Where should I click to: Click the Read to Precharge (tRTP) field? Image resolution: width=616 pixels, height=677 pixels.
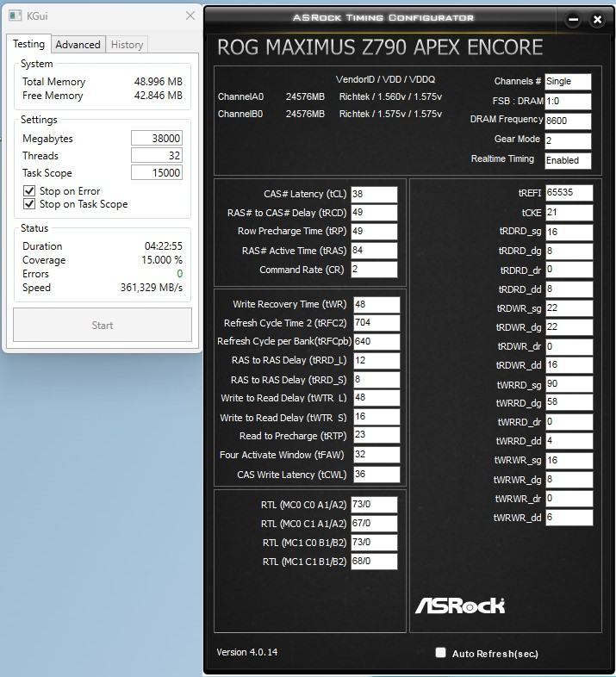coord(376,435)
